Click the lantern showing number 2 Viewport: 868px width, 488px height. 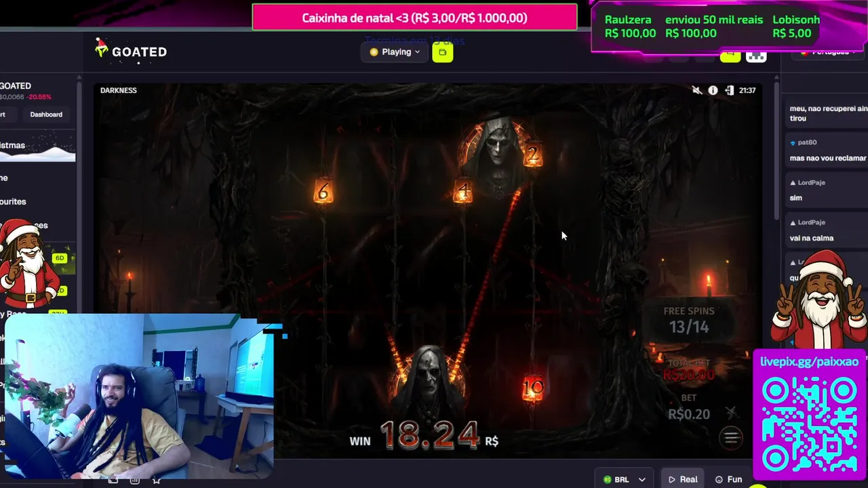533,155
